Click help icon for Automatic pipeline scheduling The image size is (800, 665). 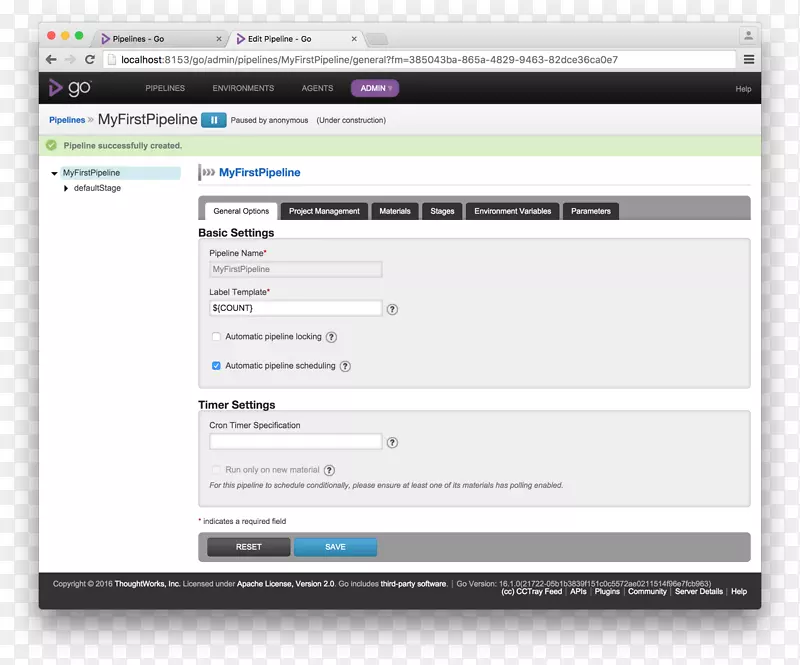pyautogui.click(x=345, y=367)
